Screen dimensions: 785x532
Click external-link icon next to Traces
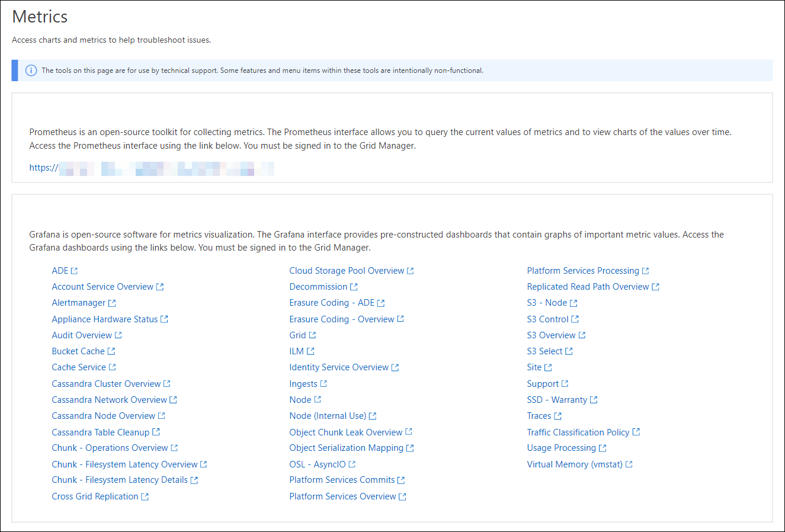coord(557,416)
